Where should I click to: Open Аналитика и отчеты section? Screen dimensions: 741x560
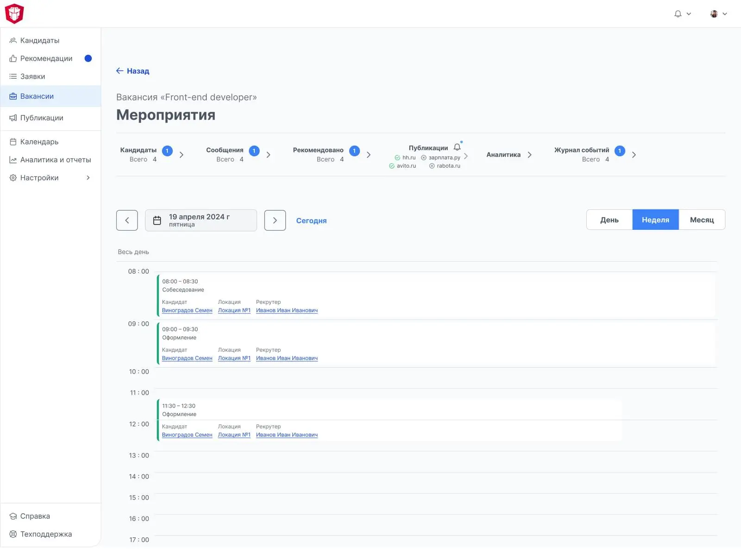pos(55,160)
